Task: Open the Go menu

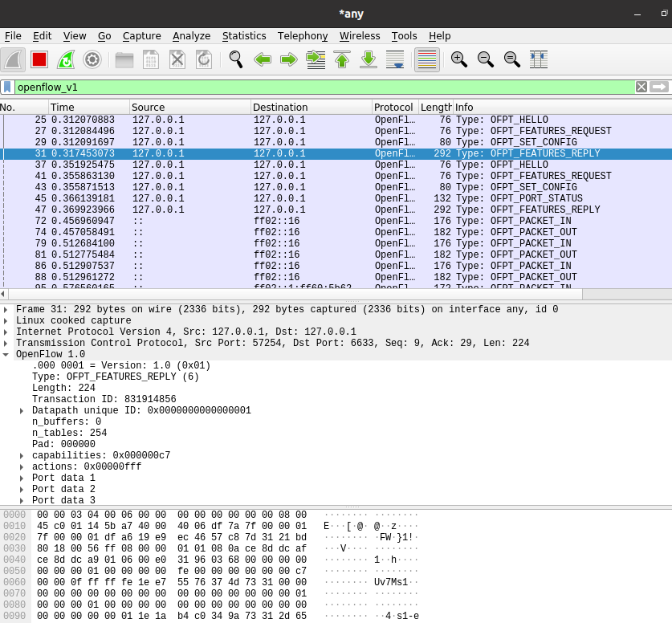Action: [x=104, y=36]
